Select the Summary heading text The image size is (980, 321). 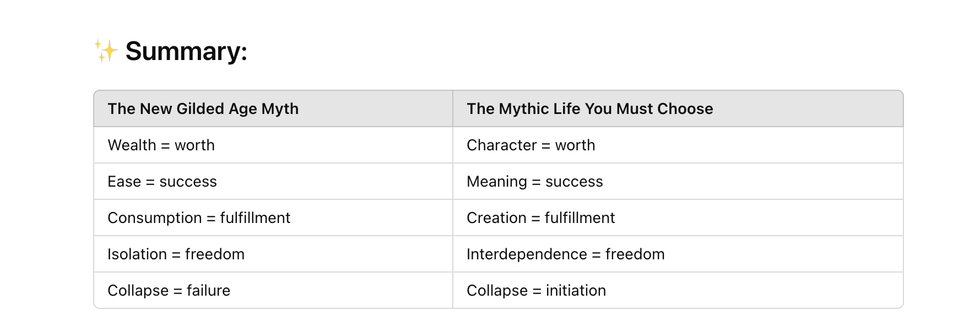186,51
